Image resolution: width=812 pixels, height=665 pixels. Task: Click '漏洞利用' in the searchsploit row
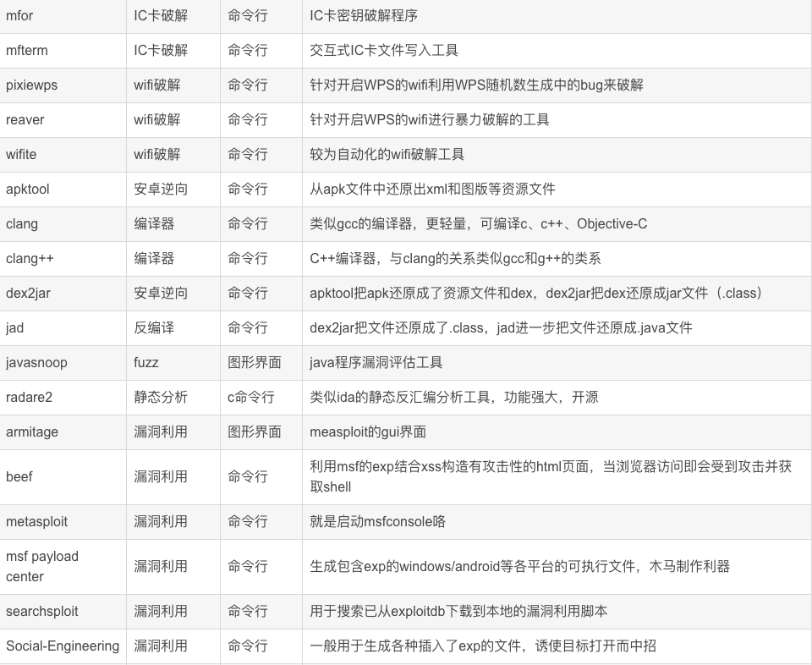coord(161,611)
